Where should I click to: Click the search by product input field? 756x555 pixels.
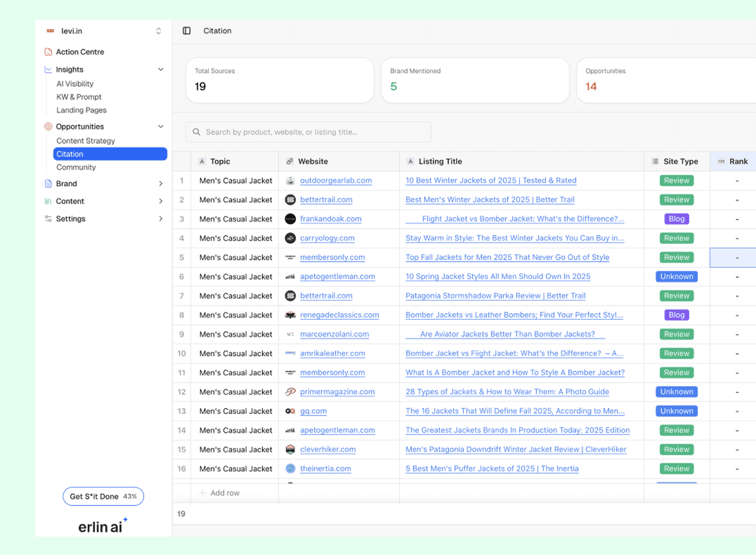click(308, 132)
